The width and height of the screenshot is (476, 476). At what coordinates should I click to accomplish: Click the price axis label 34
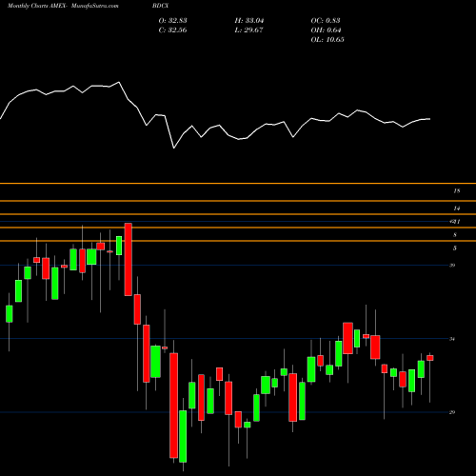point(452,339)
